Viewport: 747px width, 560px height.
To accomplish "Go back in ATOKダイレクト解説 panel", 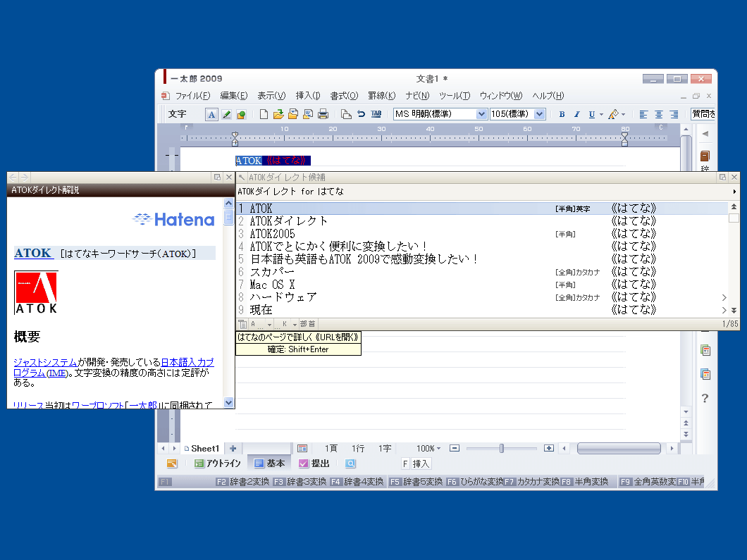I will (13, 177).
